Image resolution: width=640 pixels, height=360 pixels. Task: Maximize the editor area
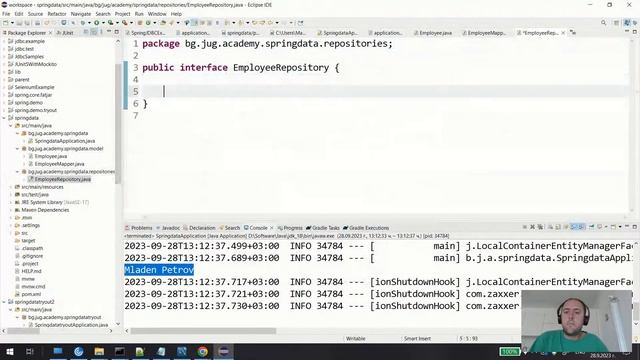(x=635, y=32)
